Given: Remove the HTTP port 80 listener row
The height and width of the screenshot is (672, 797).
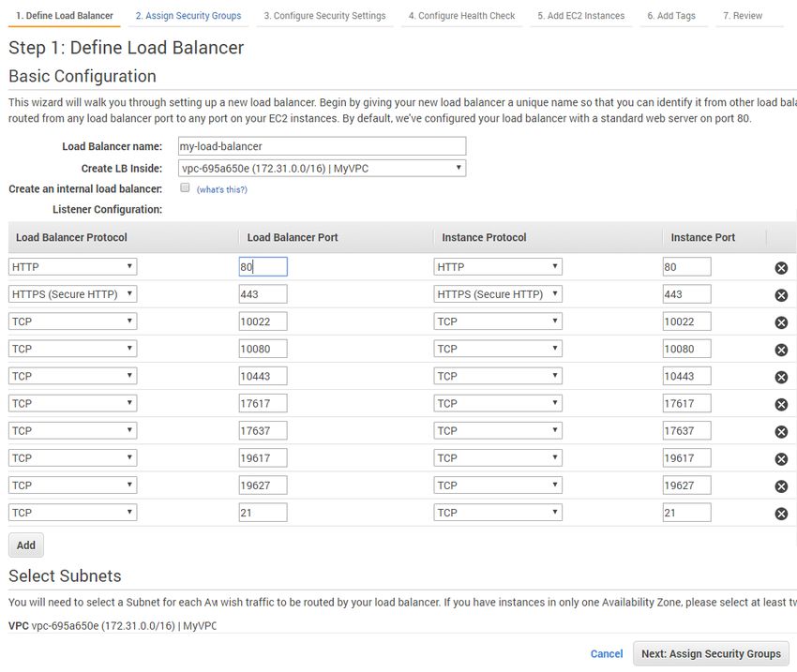Looking at the screenshot, I should [x=781, y=268].
